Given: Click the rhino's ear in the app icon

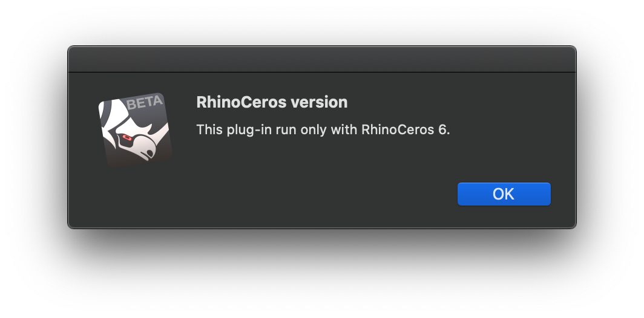Looking at the screenshot, I should tap(116, 111).
